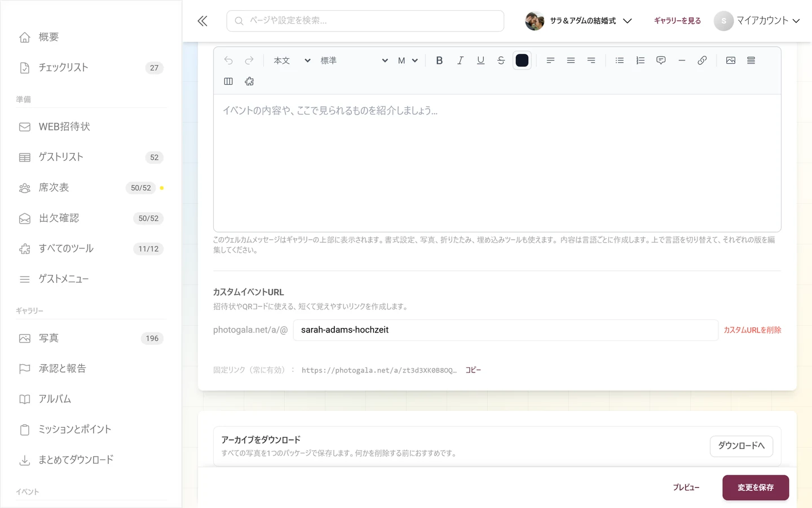Click ギャラリーを見る link
This screenshot has height=508, width=812.
[677, 21]
